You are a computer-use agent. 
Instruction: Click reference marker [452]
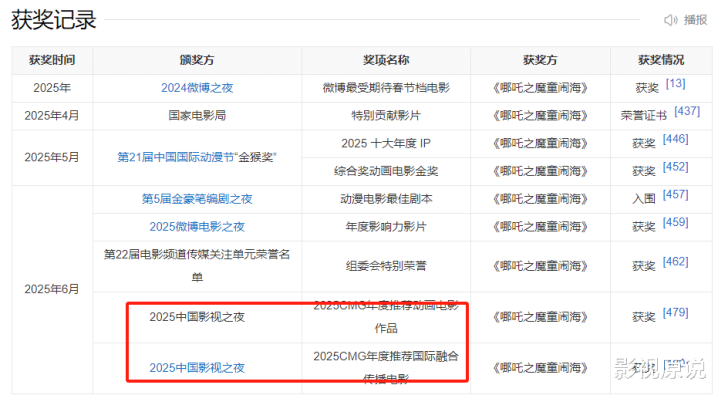pyautogui.click(x=675, y=167)
